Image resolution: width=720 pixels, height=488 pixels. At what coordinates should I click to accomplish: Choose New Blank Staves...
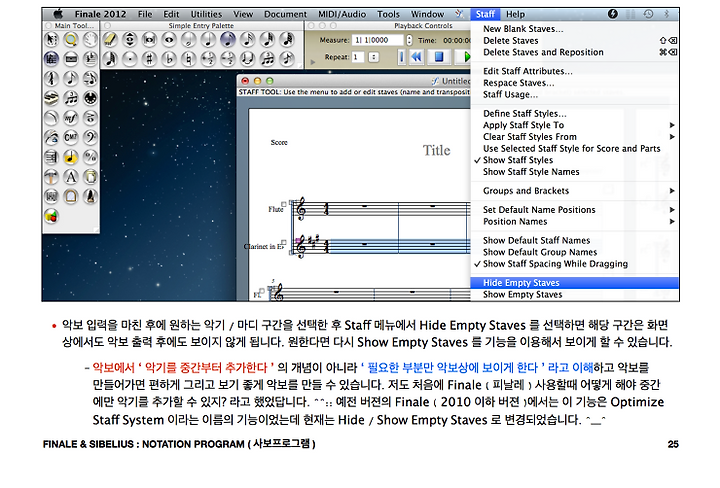coord(575,29)
